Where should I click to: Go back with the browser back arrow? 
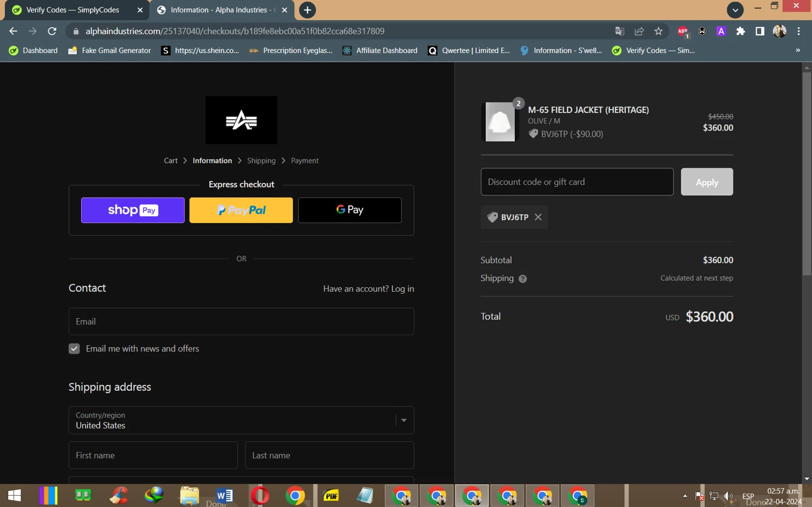pyautogui.click(x=14, y=31)
